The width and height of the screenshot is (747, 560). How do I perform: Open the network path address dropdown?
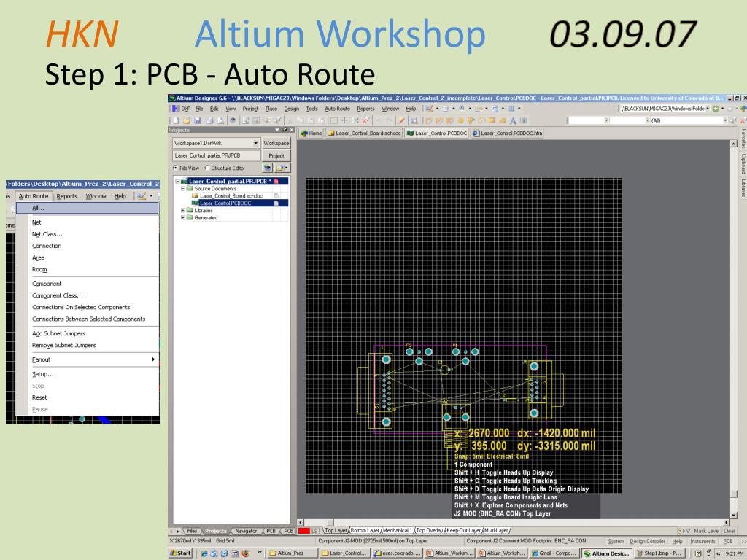pos(708,109)
